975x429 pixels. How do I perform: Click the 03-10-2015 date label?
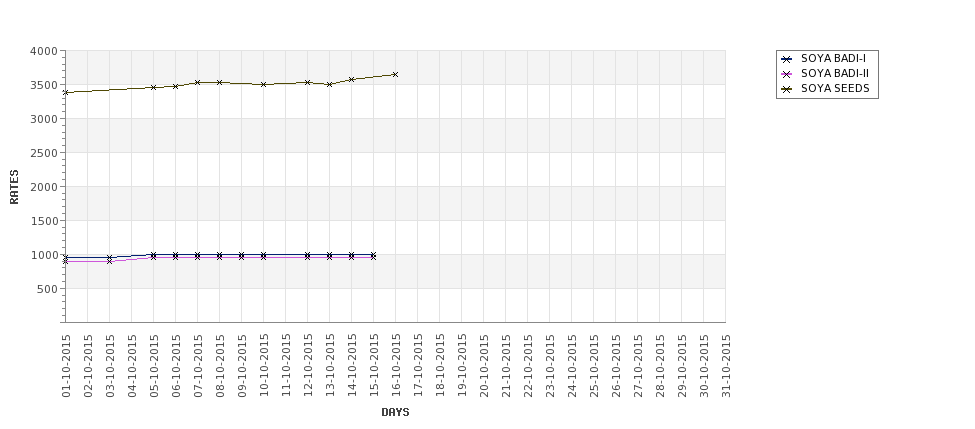(110, 366)
